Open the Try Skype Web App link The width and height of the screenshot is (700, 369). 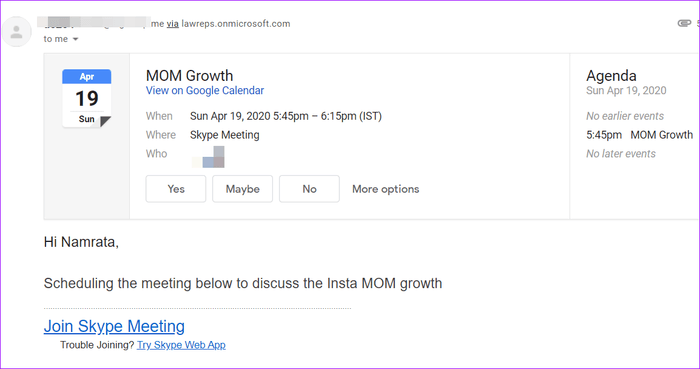coord(181,345)
